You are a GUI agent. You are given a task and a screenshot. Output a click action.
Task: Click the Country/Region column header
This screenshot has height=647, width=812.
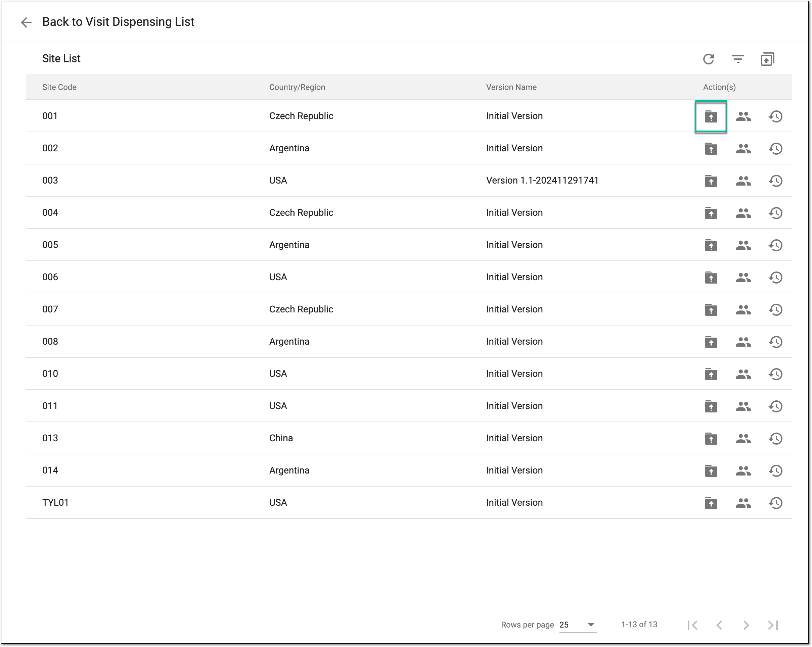[x=297, y=87]
